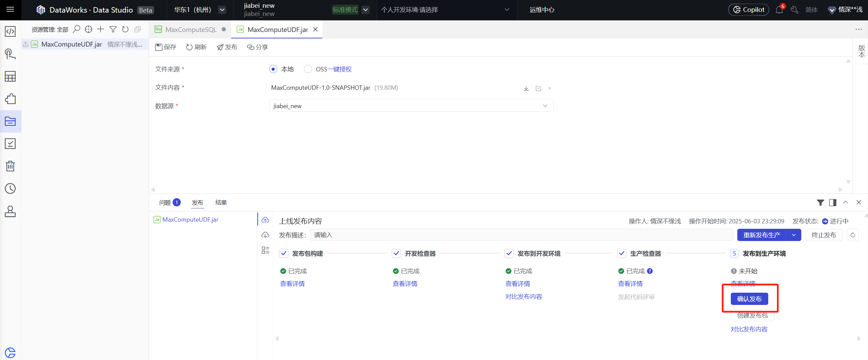
Task: Collapse all items in resource panel
Action: click(x=138, y=29)
